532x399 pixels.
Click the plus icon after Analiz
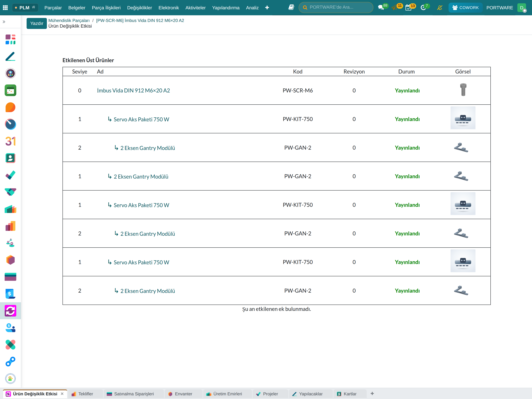tap(267, 8)
